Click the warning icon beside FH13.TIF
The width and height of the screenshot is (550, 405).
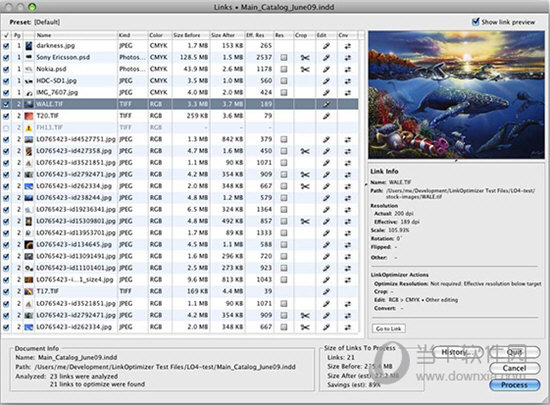[x=28, y=128]
